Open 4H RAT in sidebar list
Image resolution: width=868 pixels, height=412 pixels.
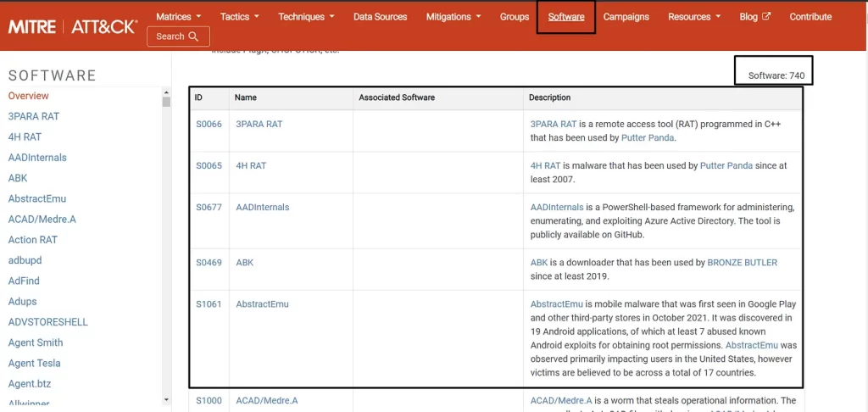click(x=25, y=136)
